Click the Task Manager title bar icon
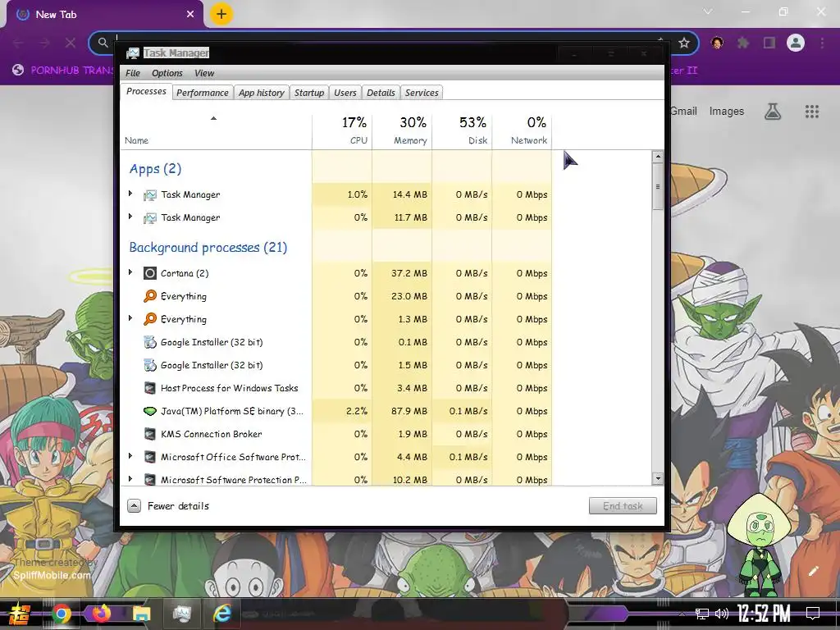 [132, 53]
